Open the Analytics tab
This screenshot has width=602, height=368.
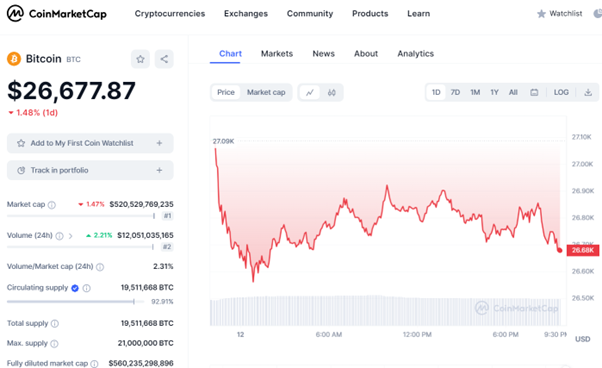(415, 54)
